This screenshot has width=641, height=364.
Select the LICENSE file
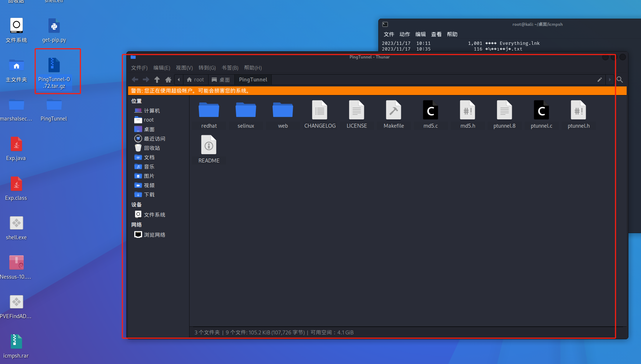pyautogui.click(x=357, y=115)
